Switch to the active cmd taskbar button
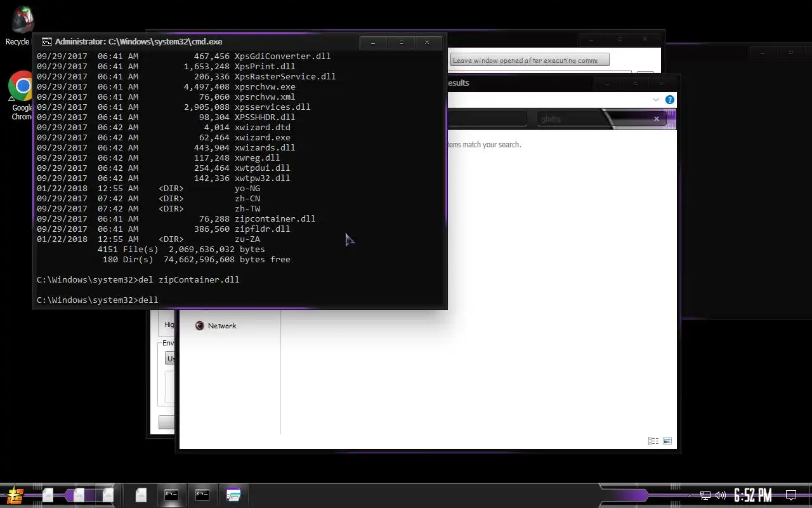This screenshot has height=508, width=812. tap(171, 495)
